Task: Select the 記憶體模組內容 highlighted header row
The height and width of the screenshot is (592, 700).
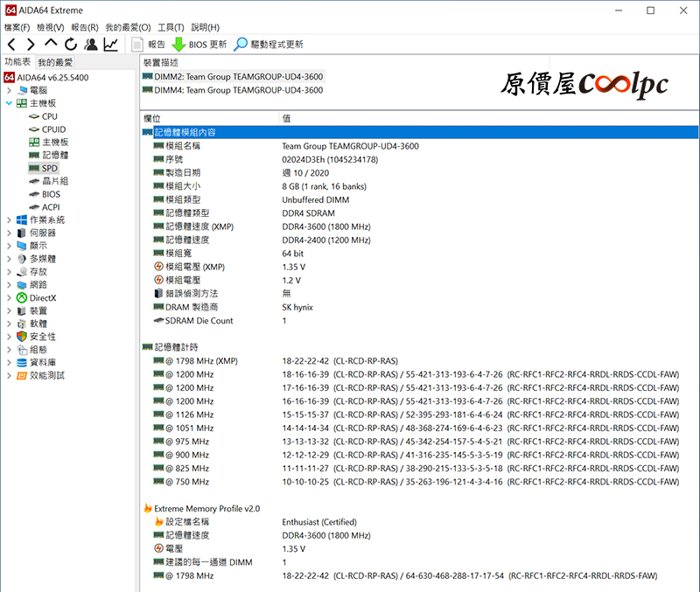Action: (x=420, y=132)
